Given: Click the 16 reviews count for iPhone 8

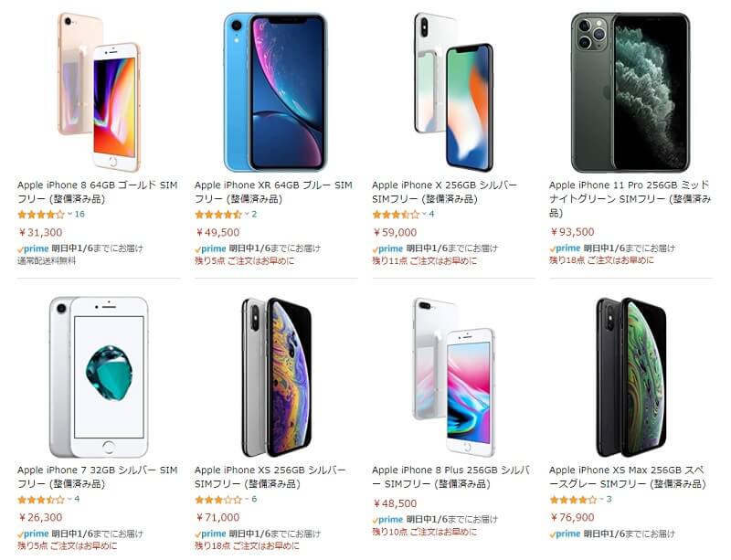Looking at the screenshot, I should [79, 214].
